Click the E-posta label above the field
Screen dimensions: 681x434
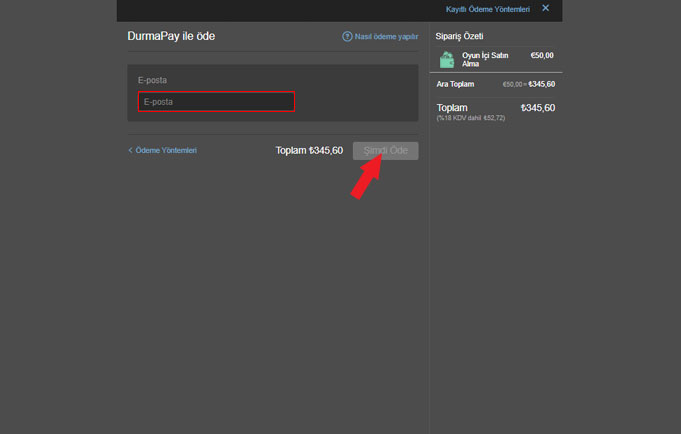coord(152,79)
